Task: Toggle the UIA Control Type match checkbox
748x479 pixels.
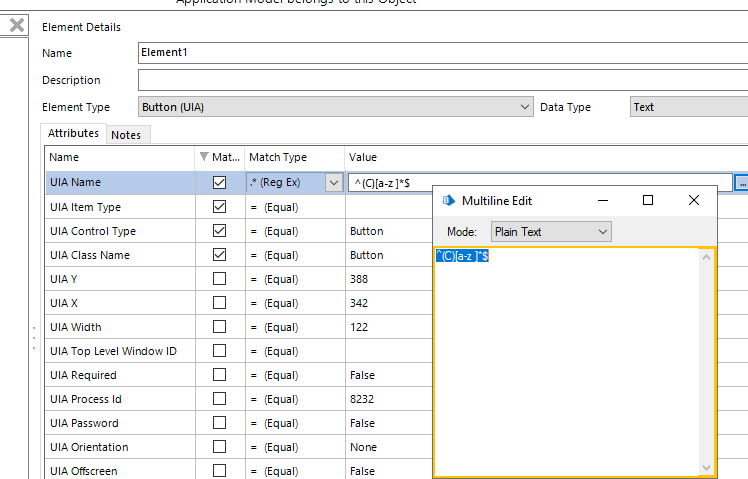Action: (x=220, y=231)
